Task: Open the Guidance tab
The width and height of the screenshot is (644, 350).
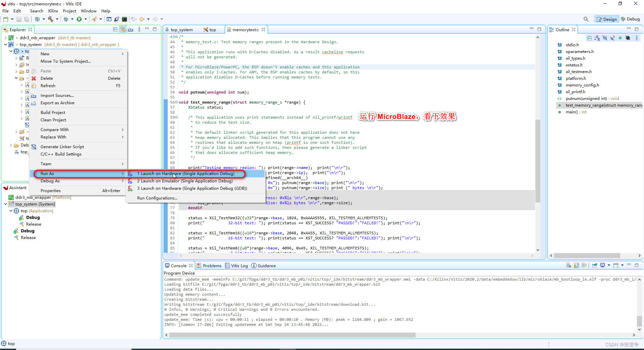Action: coord(264,266)
